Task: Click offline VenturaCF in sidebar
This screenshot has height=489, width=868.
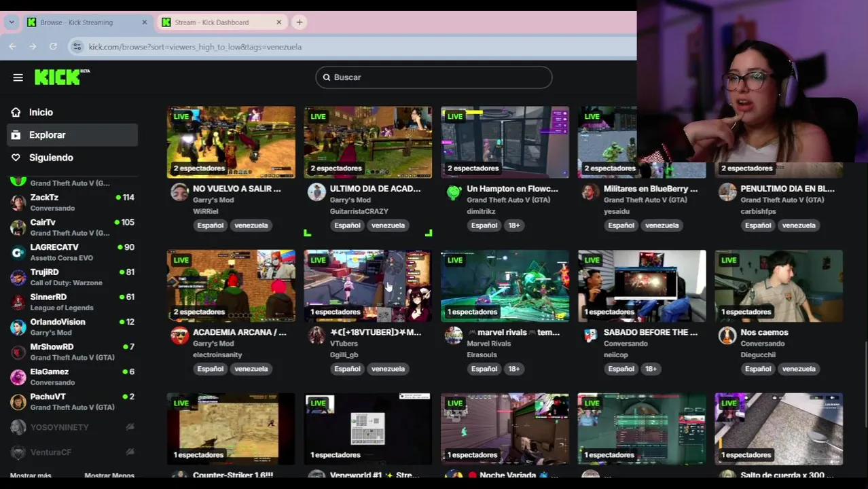Action: pos(73,452)
